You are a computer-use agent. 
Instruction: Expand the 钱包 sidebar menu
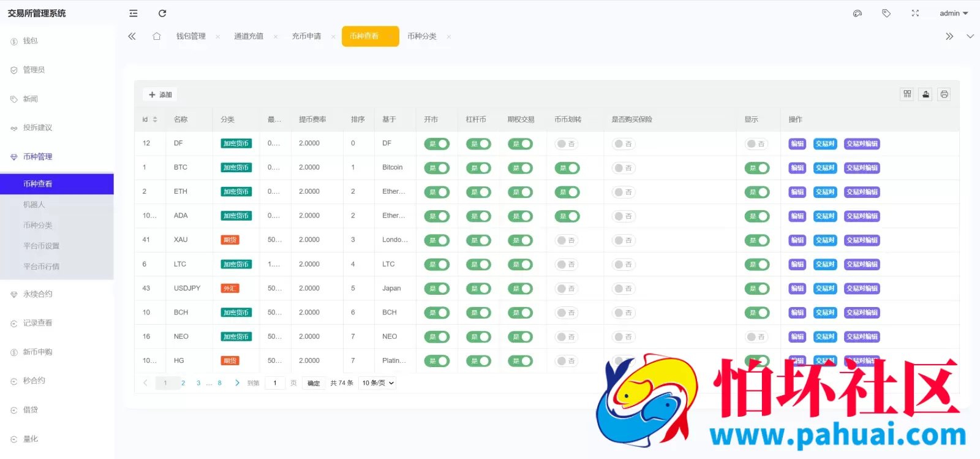point(57,41)
